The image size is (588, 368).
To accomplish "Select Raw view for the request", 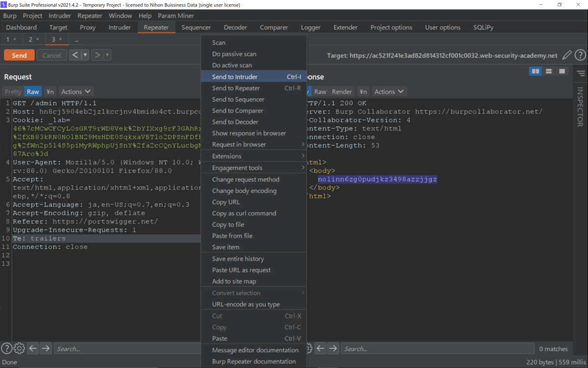I will pos(33,92).
